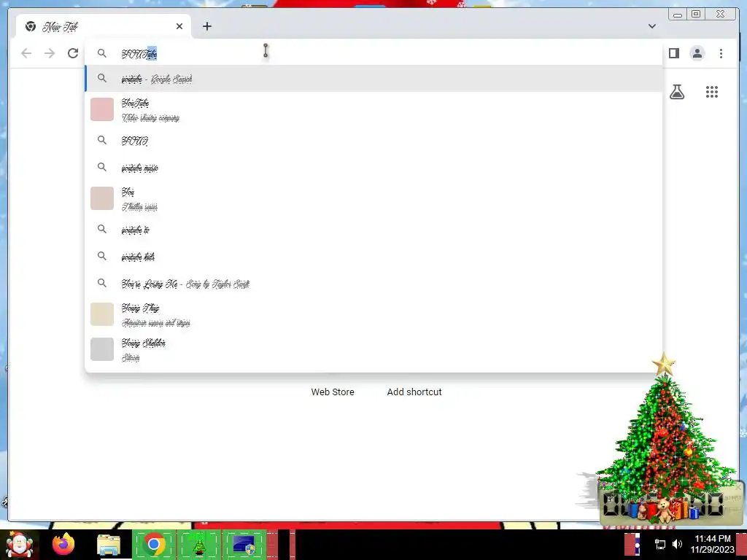
Task: Open File Explorer from the taskbar
Action: point(109,545)
